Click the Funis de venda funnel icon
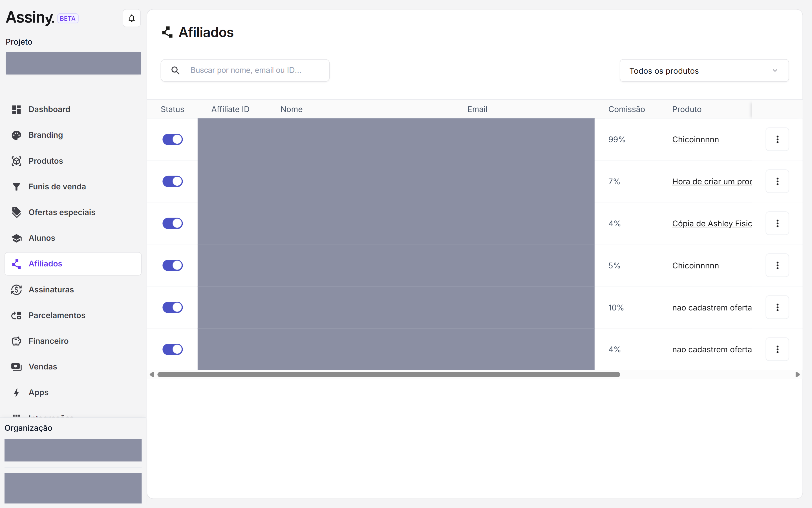 tap(16, 187)
